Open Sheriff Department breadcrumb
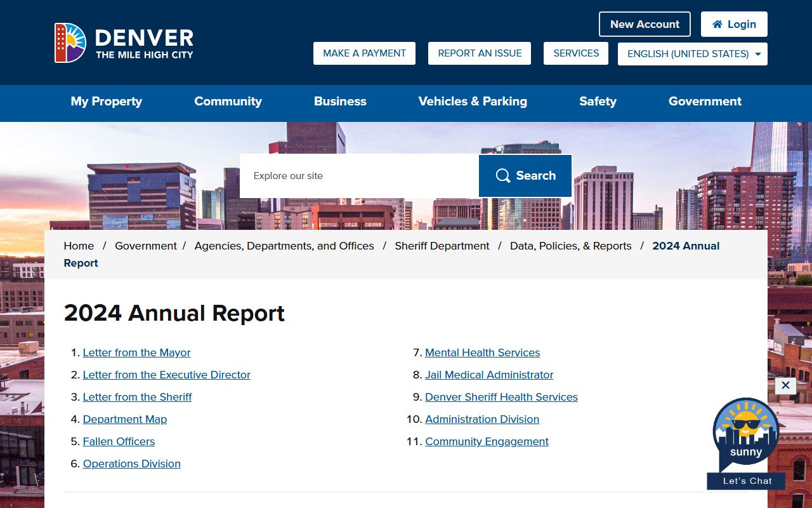The width and height of the screenshot is (812, 508). pyautogui.click(x=442, y=246)
